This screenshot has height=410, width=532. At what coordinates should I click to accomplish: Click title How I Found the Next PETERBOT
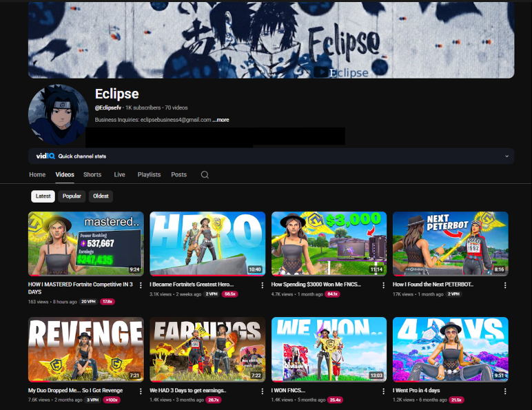pos(433,285)
